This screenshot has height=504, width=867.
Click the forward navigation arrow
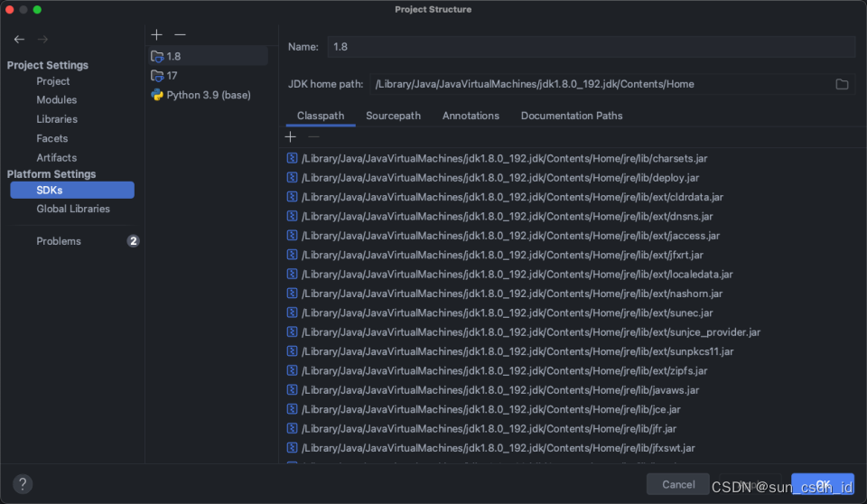(42, 39)
